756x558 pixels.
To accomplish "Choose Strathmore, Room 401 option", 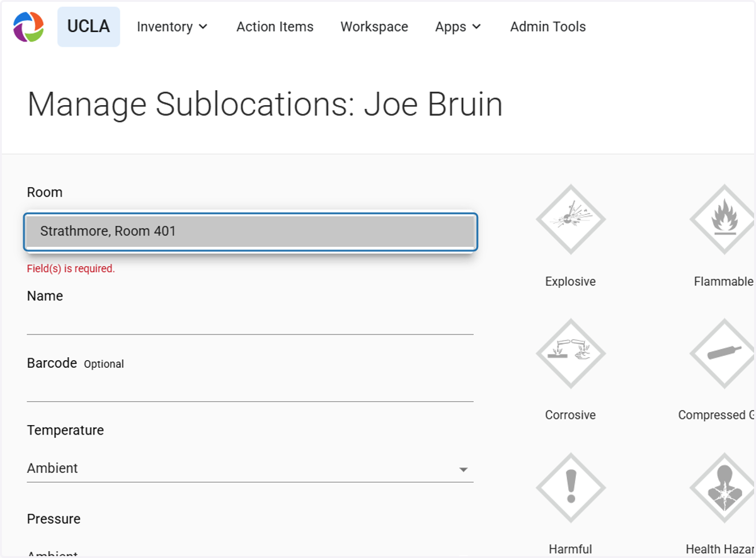I will 250,231.
